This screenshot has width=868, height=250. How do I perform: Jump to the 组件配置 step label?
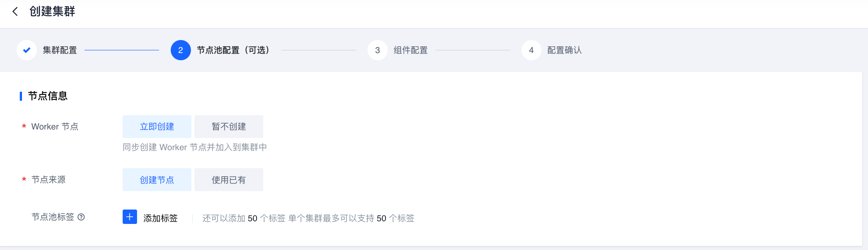click(411, 50)
